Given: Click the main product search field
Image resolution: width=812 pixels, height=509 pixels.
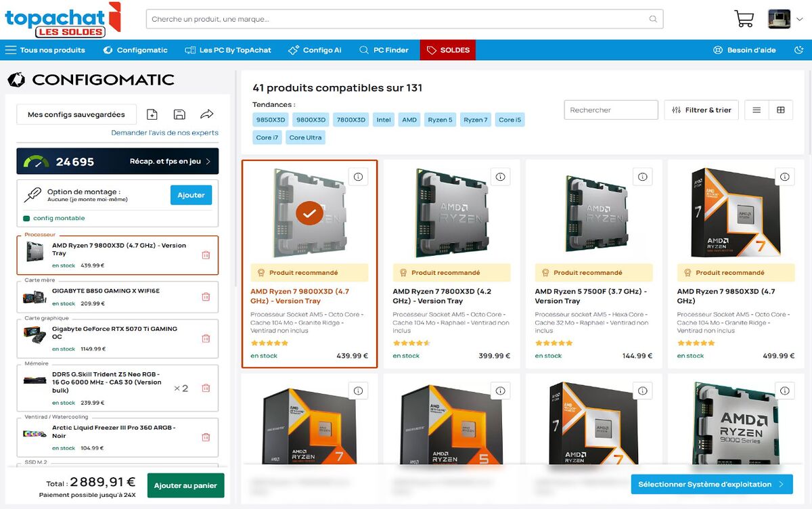Looking at the screenshot, I should (405, 19).
